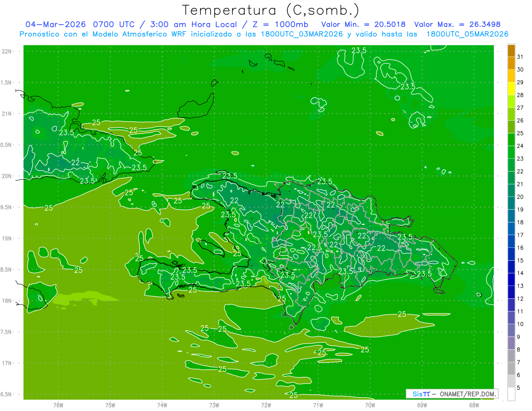The image size is (532, 411).
Task: Click the '72W' longitude axis label
Action: click(266, 404)
